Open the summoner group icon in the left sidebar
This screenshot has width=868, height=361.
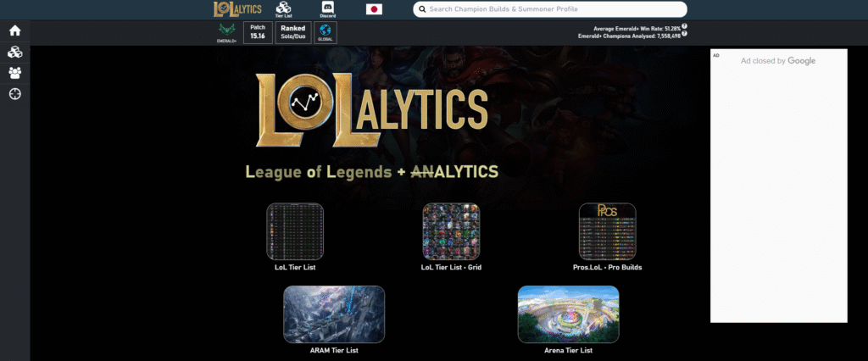[x=15, y=73]
